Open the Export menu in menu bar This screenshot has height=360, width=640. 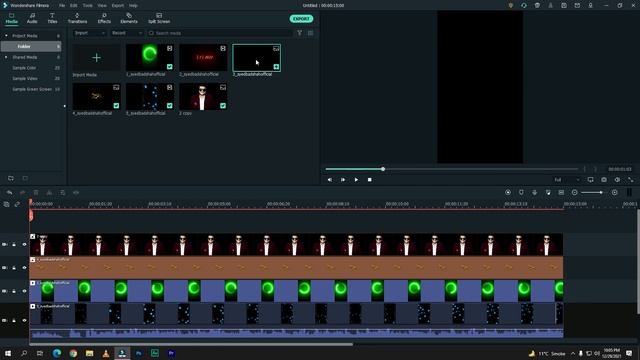coord(118,6)
